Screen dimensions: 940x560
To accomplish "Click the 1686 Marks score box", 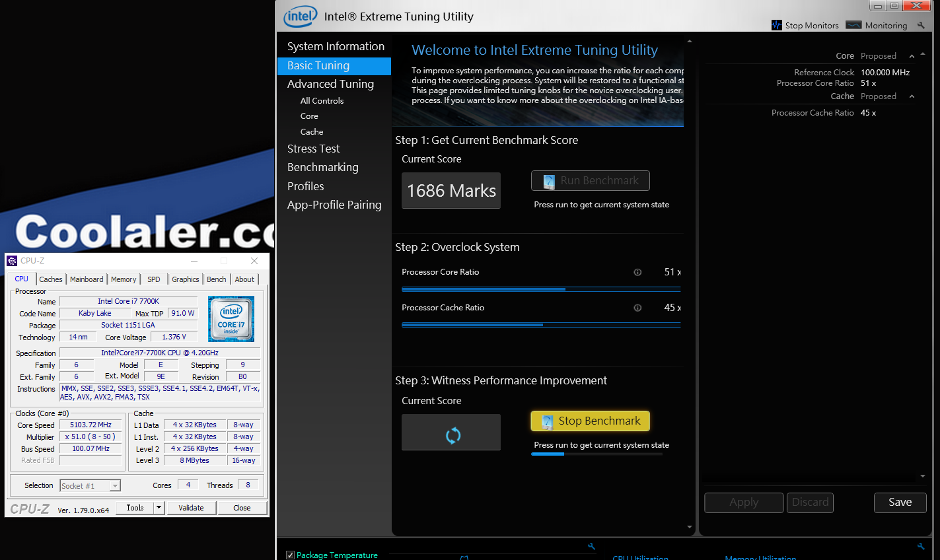I will click(451, 191).
